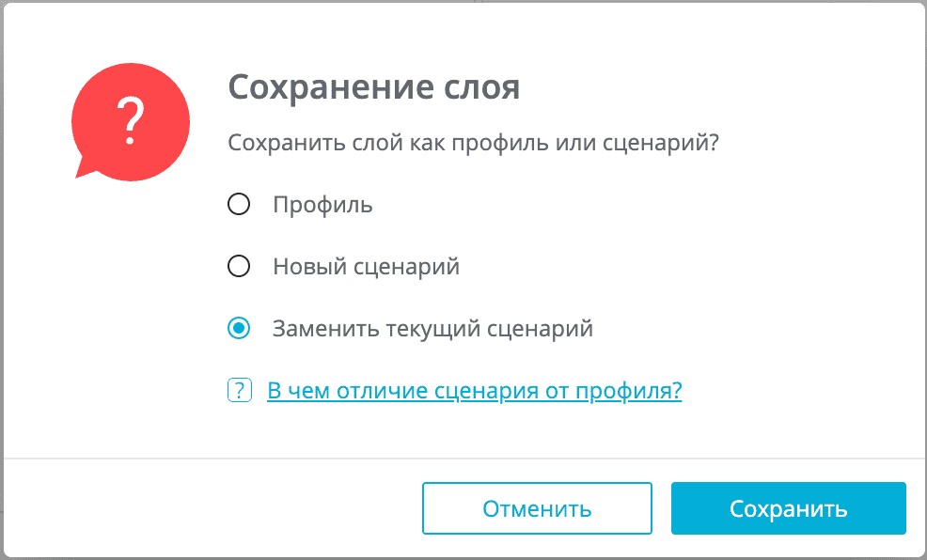Image resolution: width=927 pixels, height=560 pixels.
Task: Click the Профиль option label text
Action: pos(322,205)
